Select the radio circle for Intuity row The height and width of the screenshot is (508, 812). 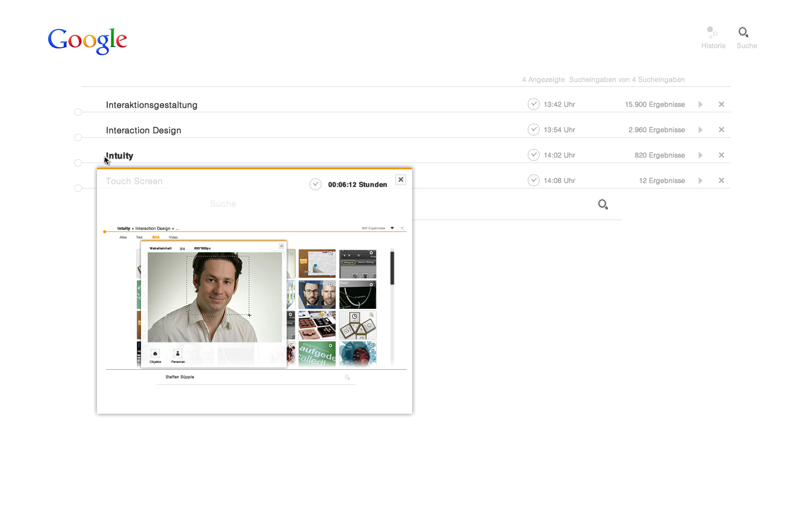click(78, 163)
